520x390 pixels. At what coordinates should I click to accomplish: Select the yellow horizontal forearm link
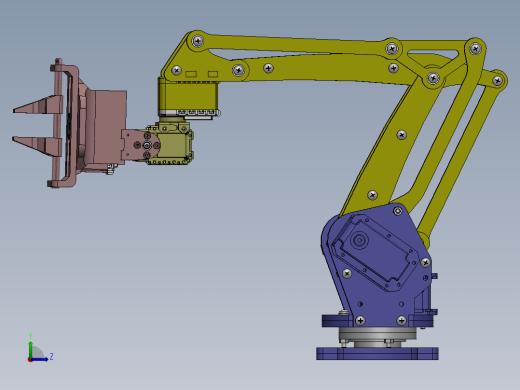(x=320, y=68)
